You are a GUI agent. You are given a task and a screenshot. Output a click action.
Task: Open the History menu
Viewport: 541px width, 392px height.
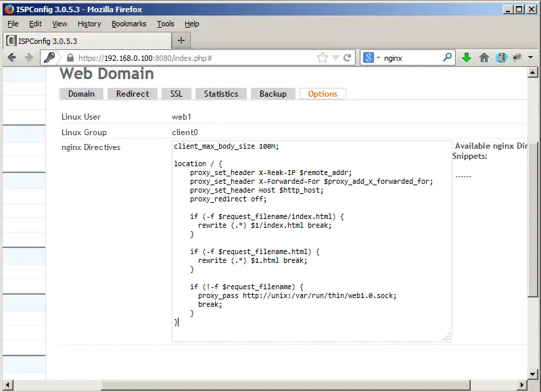[x=89, y=24]
